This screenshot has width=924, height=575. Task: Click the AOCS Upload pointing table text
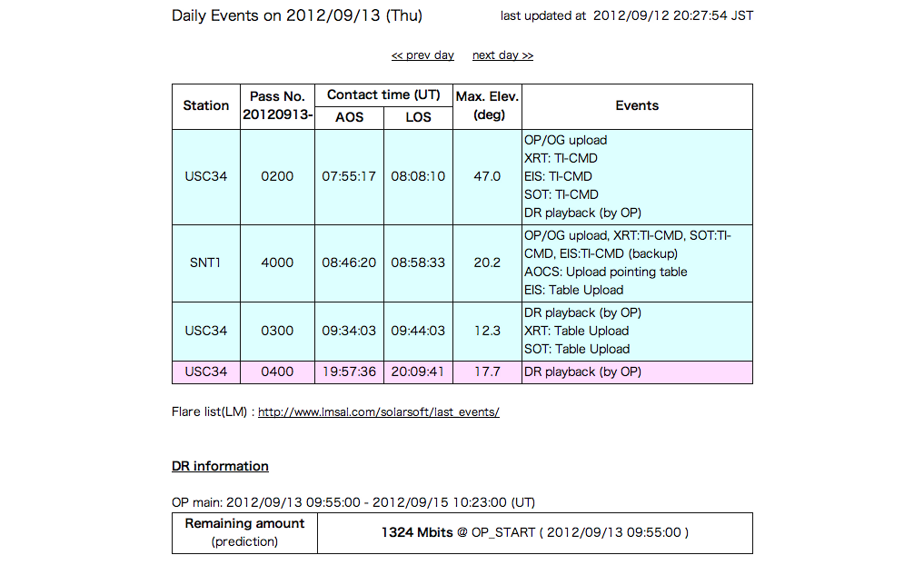pos(605,273)
